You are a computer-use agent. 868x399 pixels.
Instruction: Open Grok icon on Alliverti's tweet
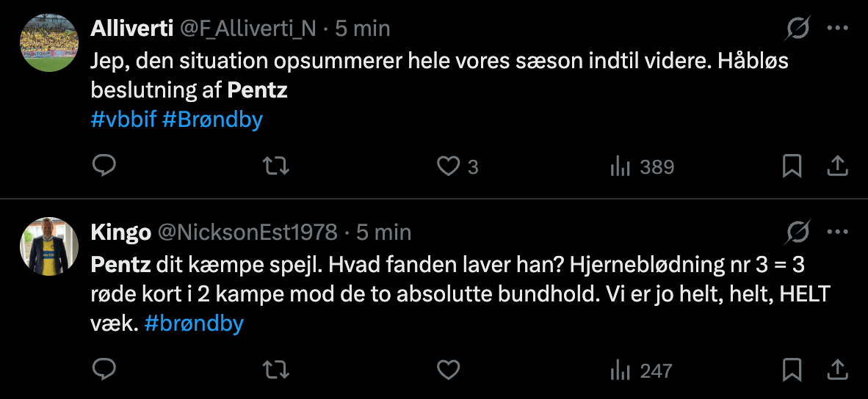coord(798,29)
